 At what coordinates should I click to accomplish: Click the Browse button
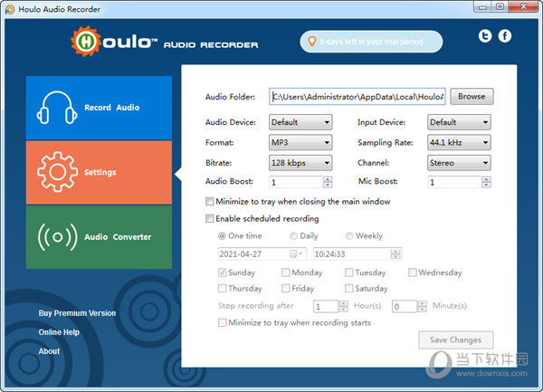472,96
